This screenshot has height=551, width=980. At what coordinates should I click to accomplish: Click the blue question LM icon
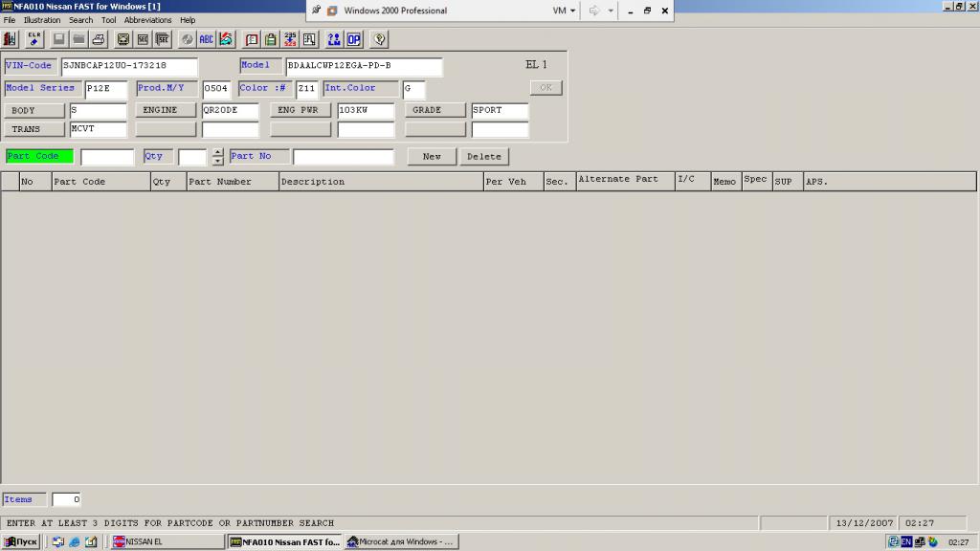334,39
